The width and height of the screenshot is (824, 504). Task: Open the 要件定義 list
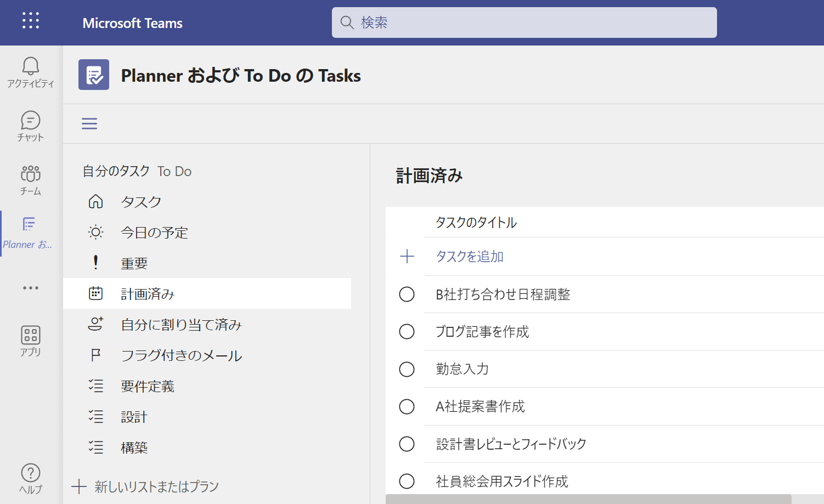147,386
